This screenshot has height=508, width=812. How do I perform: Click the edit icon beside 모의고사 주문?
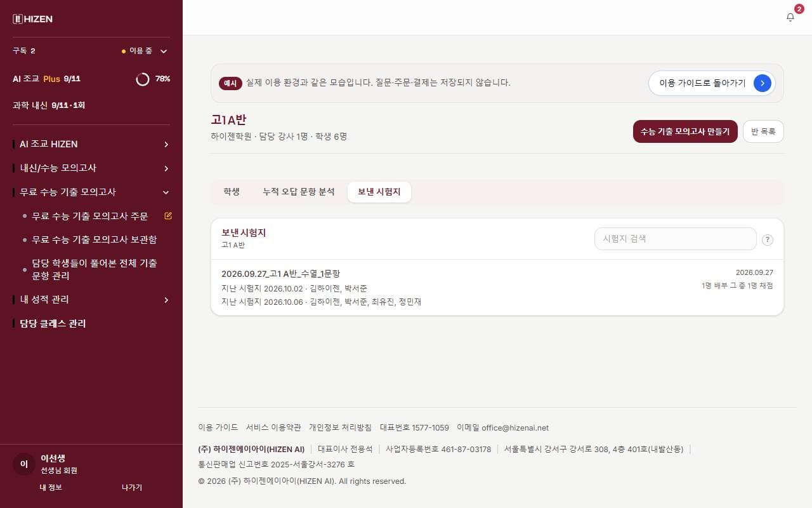click(168, 216)
